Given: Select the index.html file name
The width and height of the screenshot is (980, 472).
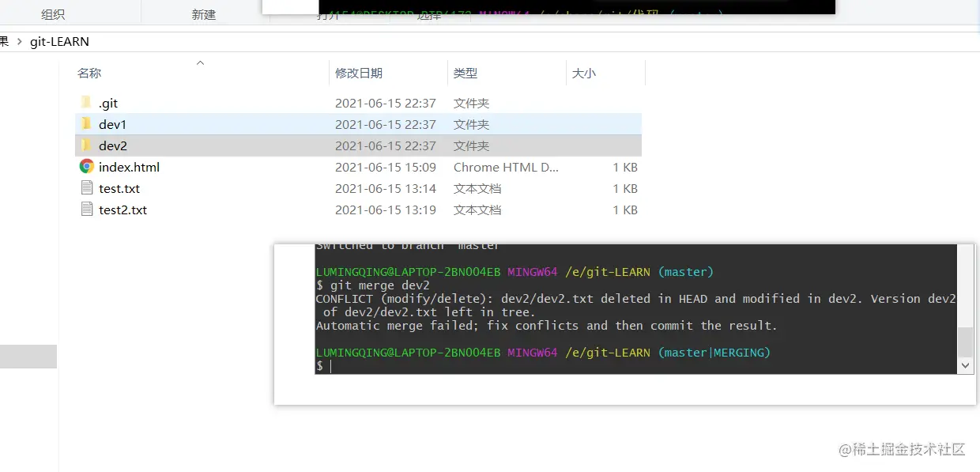Looking at the screenshot, I should tap(130, 167).
